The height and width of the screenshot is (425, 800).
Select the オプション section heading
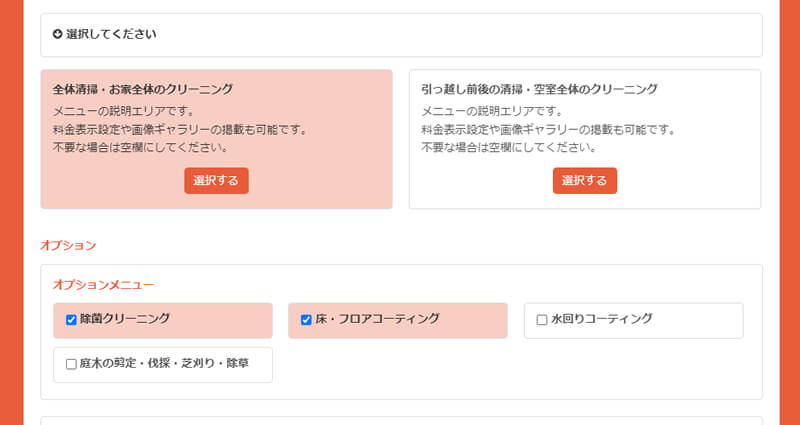[x=68, y=245]
